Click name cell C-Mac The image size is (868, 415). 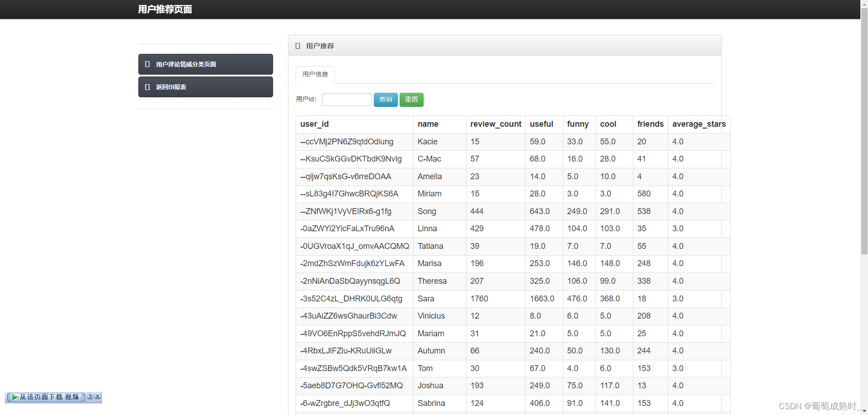coord(429,159)
